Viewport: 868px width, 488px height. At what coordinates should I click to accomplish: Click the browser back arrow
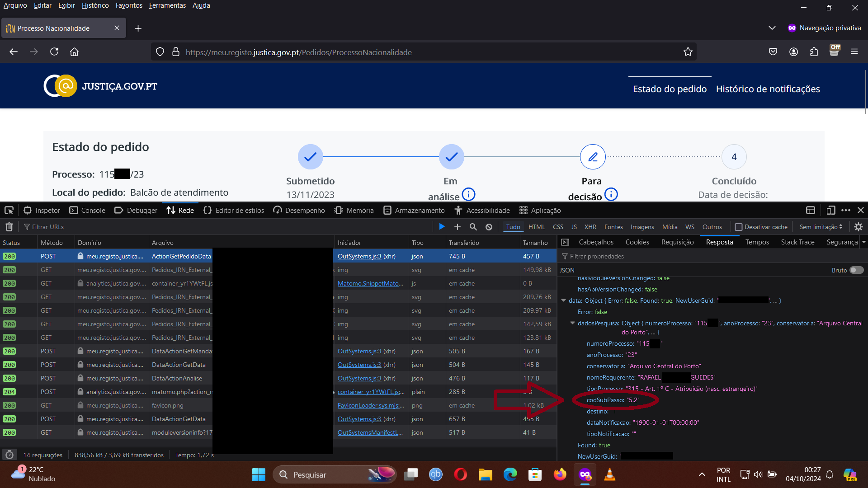tap(14, 52)
